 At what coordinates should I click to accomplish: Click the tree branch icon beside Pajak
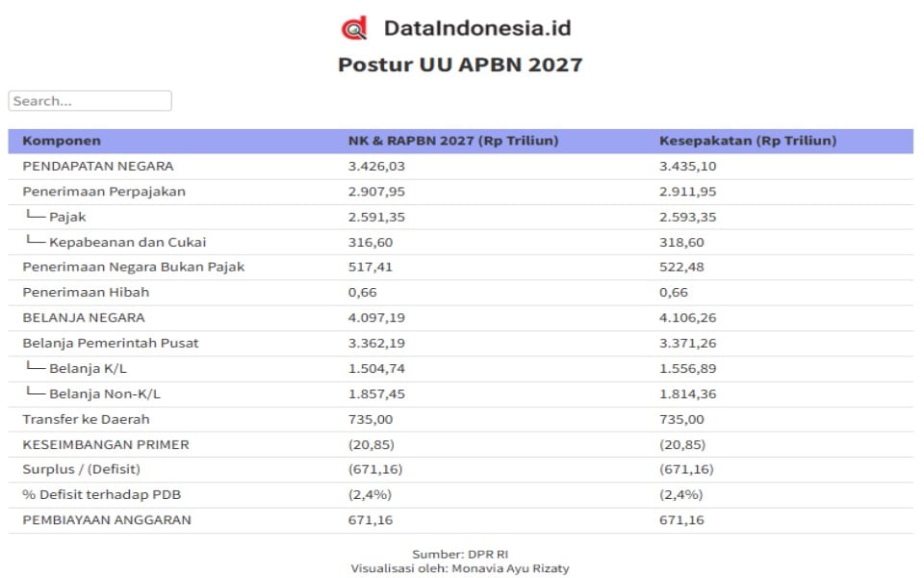tap(36, 215)
